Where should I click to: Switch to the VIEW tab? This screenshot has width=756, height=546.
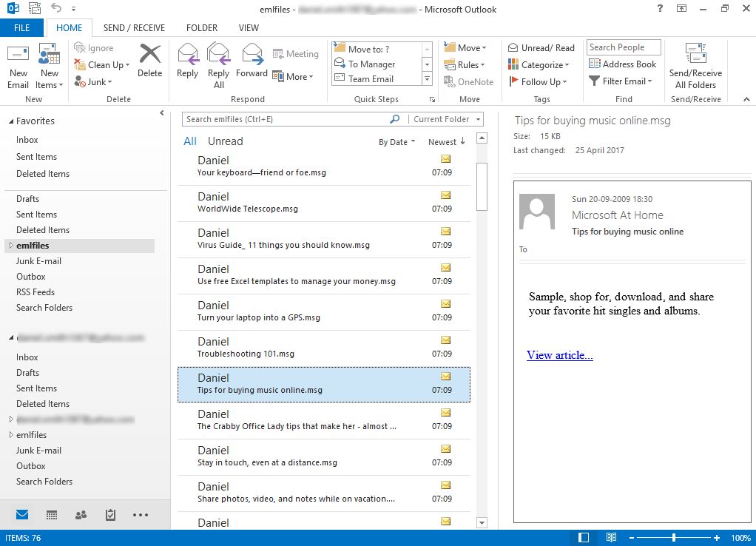point(249,27)
